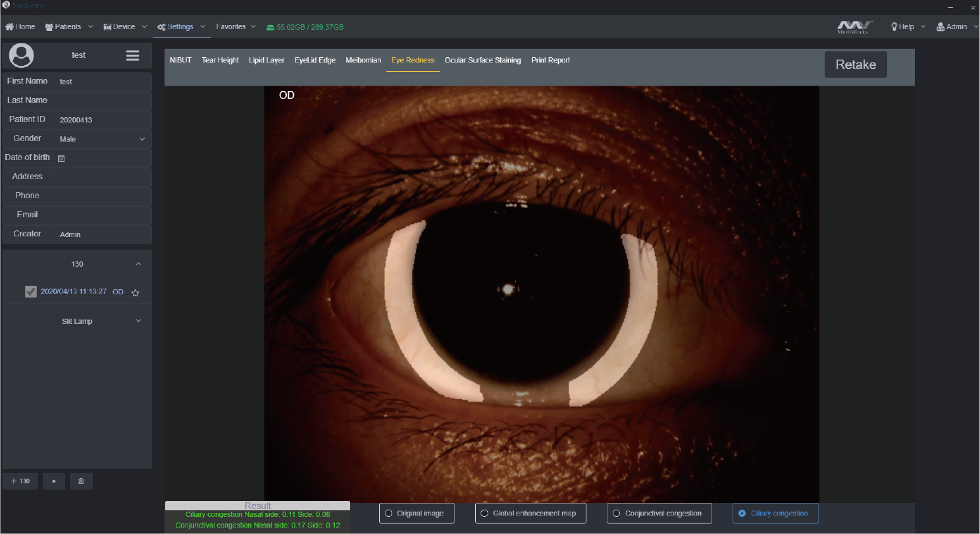The height and width of the screenshot is (534, 980).
Task: Click the First Name field
Action: (x=103, y=82)
